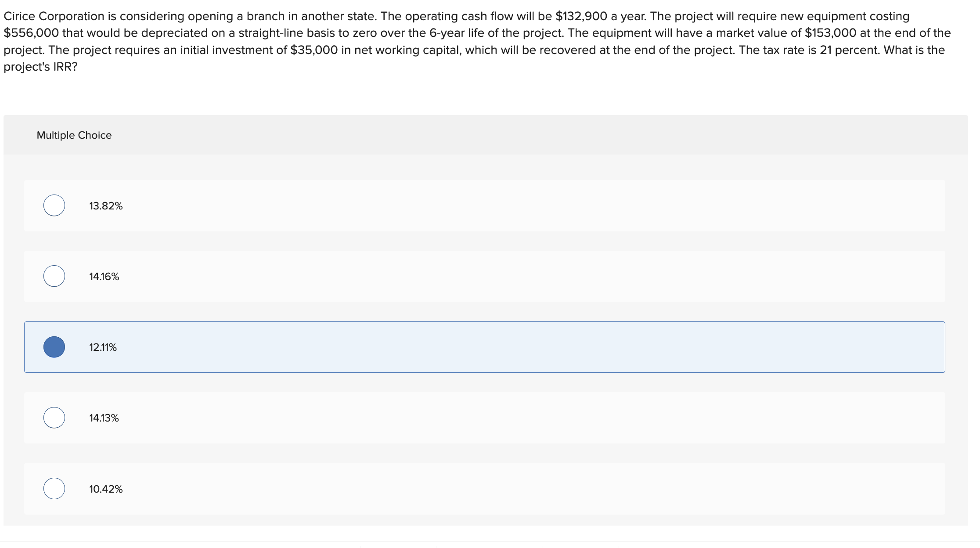Click the 14.16% answer text
Screen dimensions: 980x548
pyautogui.click(x=104, y=276)
